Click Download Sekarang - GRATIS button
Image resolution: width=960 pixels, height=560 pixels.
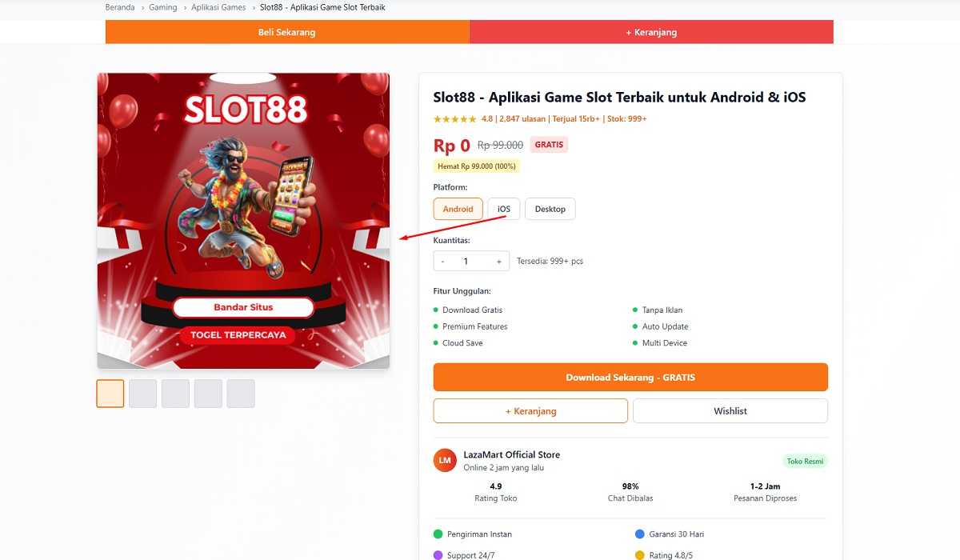point(630,378)
